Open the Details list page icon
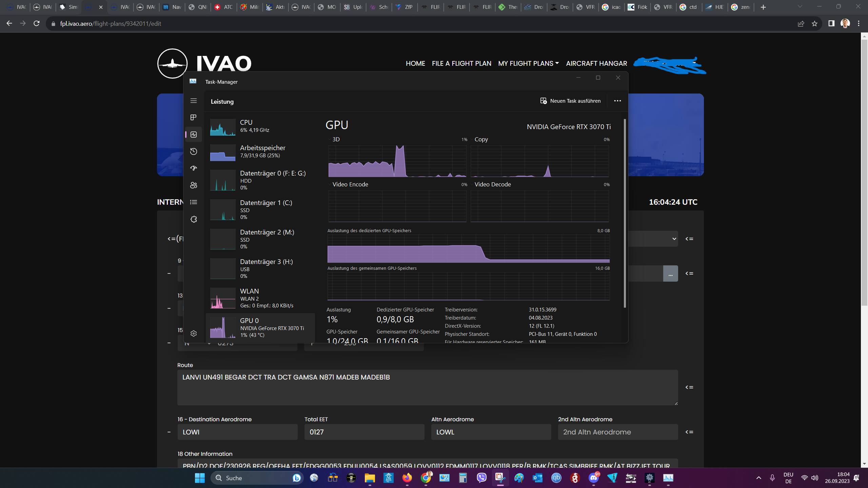868x488 pixels. click(194, 202)
